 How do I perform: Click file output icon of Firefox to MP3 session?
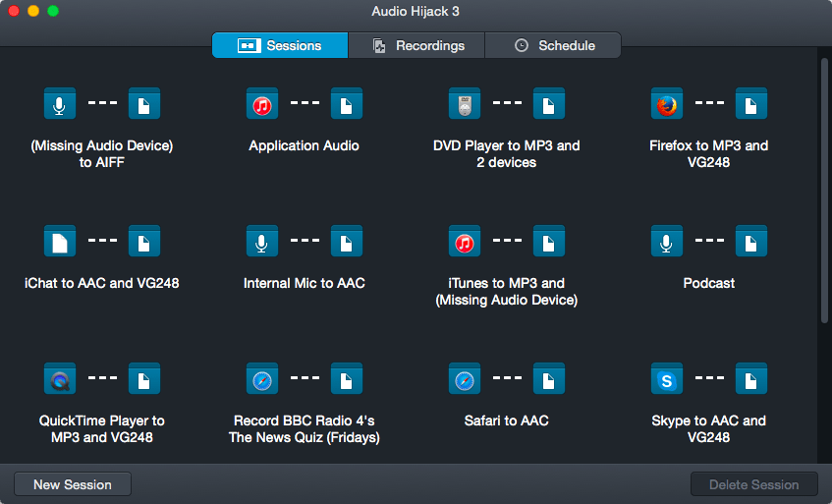click(x=751, y=104)
